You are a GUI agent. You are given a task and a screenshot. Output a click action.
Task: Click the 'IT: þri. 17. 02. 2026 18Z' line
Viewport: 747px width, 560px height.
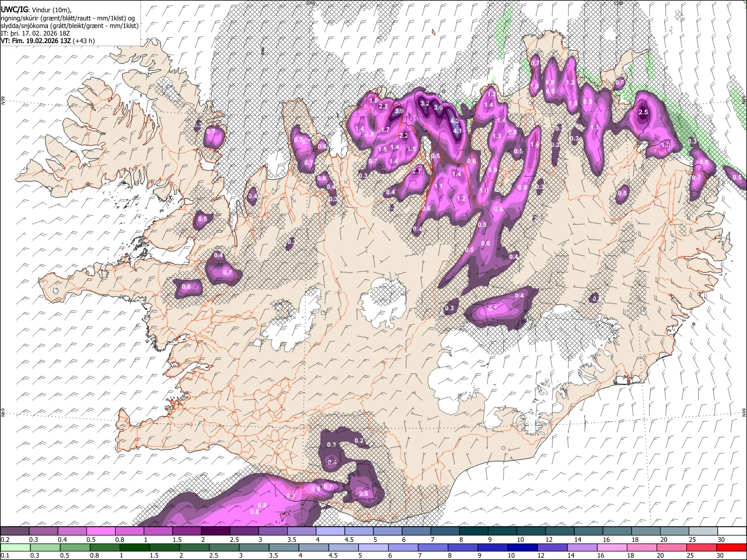coord(35,33)
